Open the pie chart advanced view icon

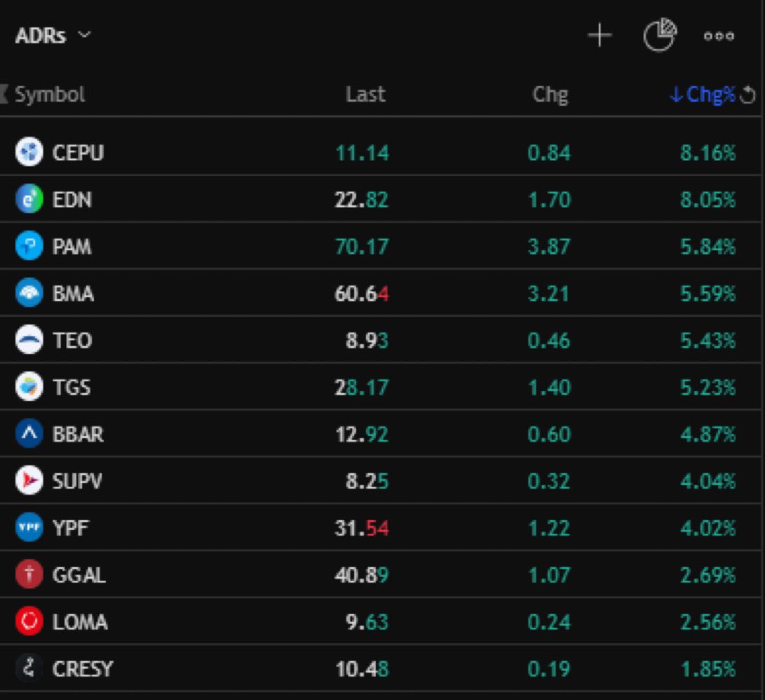660,34
